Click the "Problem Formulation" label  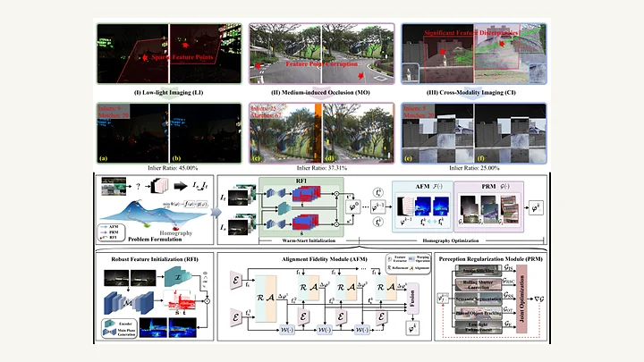[x=155, y=240]
